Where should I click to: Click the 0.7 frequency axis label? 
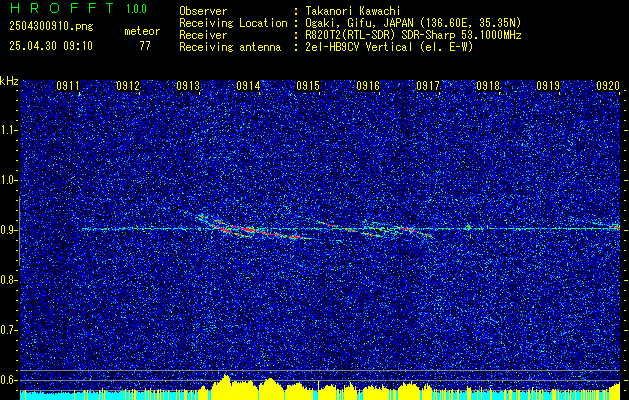coord(8,330)
